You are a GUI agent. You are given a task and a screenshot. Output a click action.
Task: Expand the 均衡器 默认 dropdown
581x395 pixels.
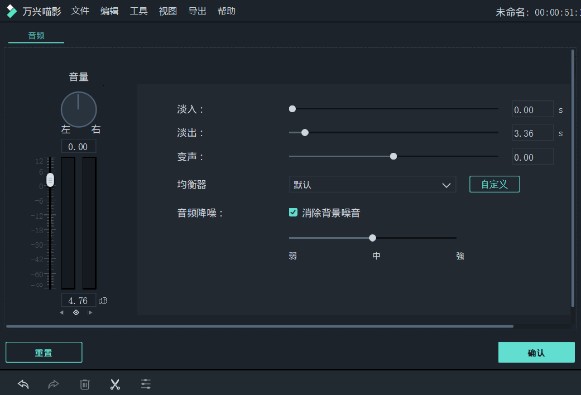(x=372, y=185)
